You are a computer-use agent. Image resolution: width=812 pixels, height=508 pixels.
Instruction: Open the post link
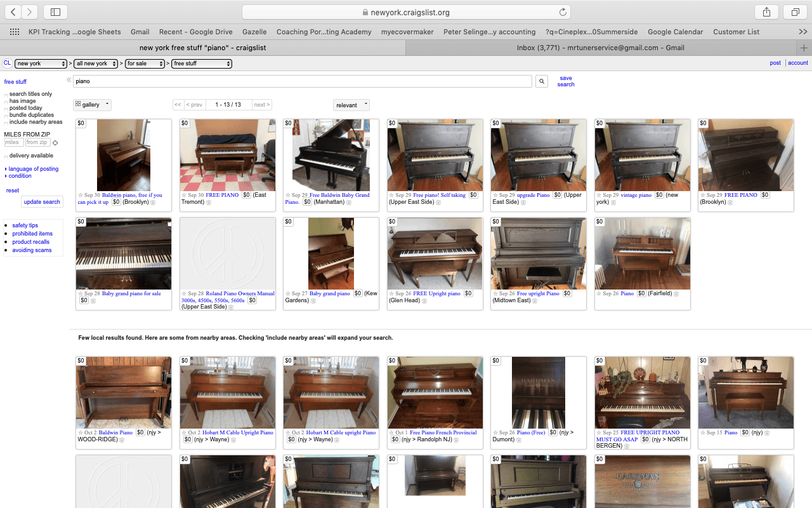(775, 63)
